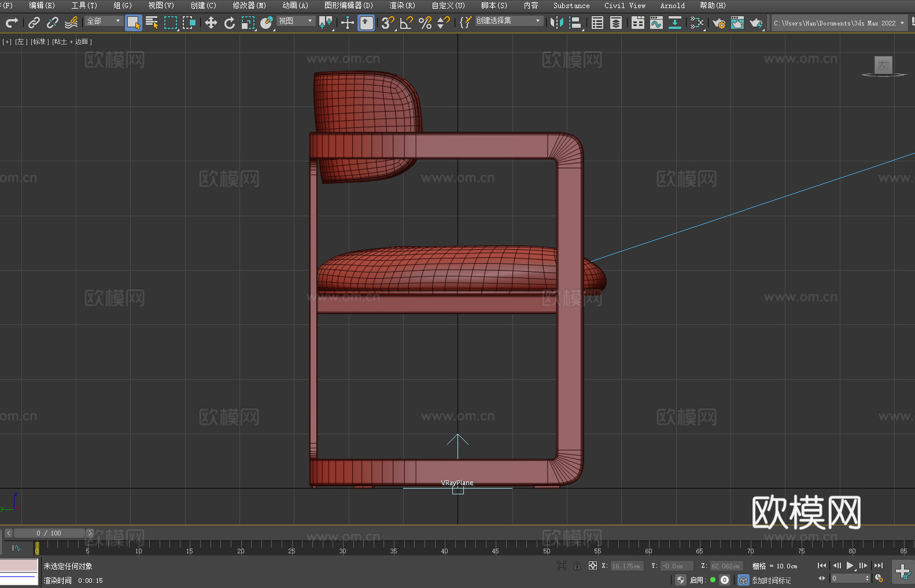This screenshot has height=588, width=915.
Task: Toggle Keyboard Shortcut Override button
Action: coord(366,23)
